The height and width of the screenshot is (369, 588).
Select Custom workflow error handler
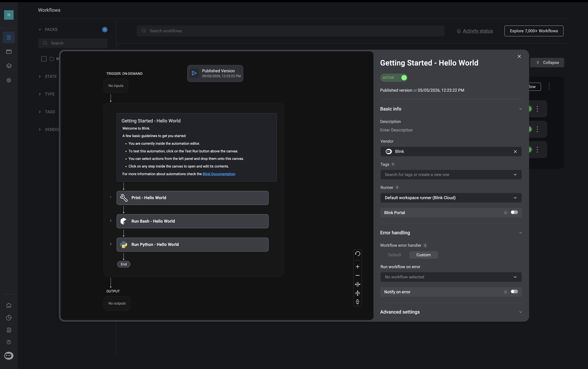tap(423, 255)
